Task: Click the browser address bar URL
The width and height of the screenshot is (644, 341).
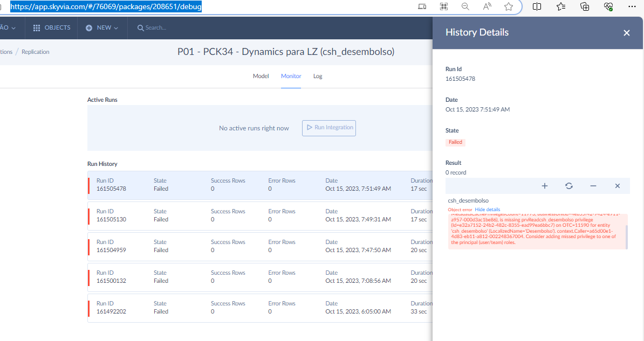Action: pyautogui.click(x=106, y=6)
